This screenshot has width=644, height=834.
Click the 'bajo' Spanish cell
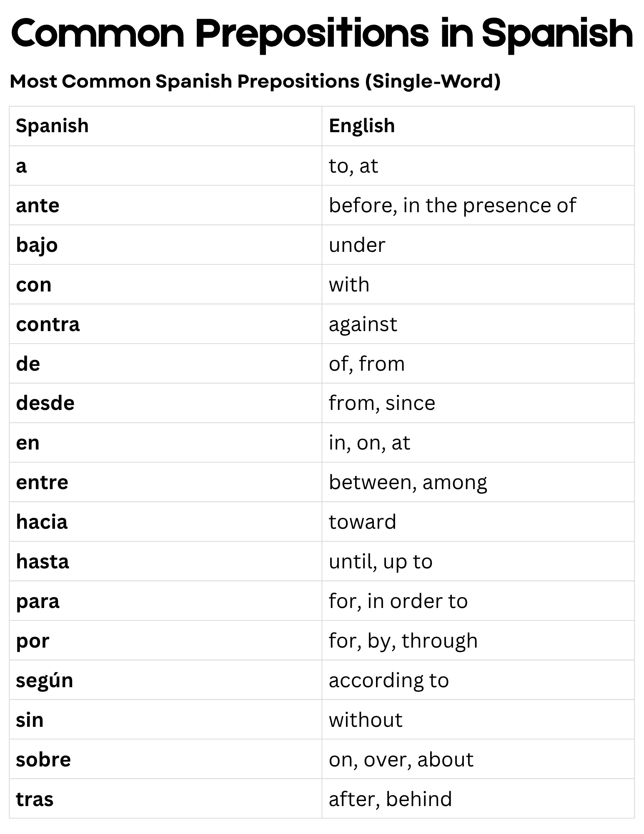165,245
